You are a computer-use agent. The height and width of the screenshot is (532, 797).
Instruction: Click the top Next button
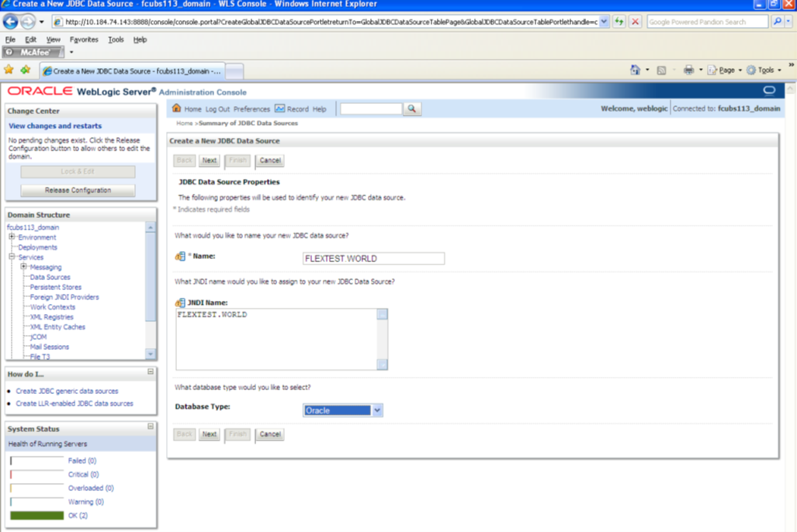210,160
